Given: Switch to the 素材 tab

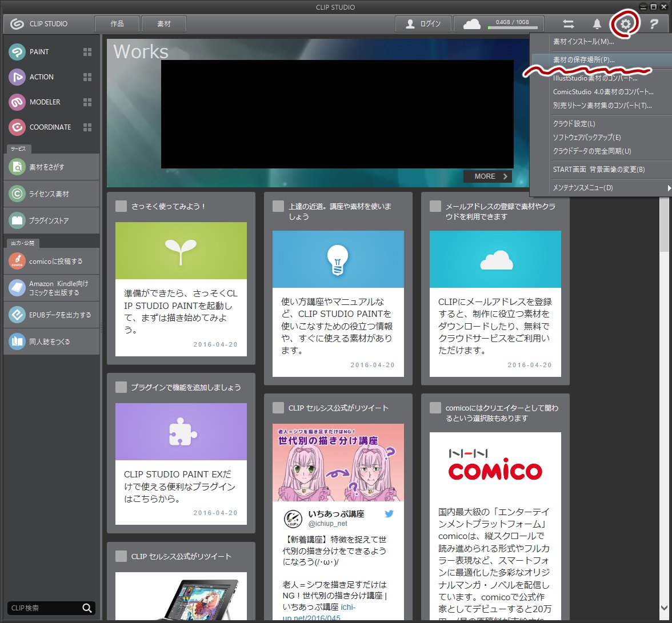Looking at the screenshot, I should pos(163,24).
